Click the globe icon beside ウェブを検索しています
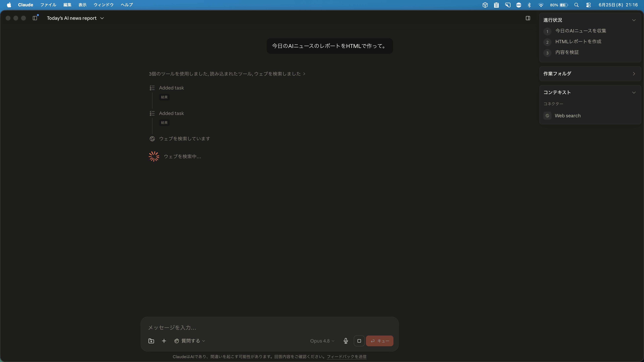The width and height of the screenshot is (644, 362). coord(152,139)
